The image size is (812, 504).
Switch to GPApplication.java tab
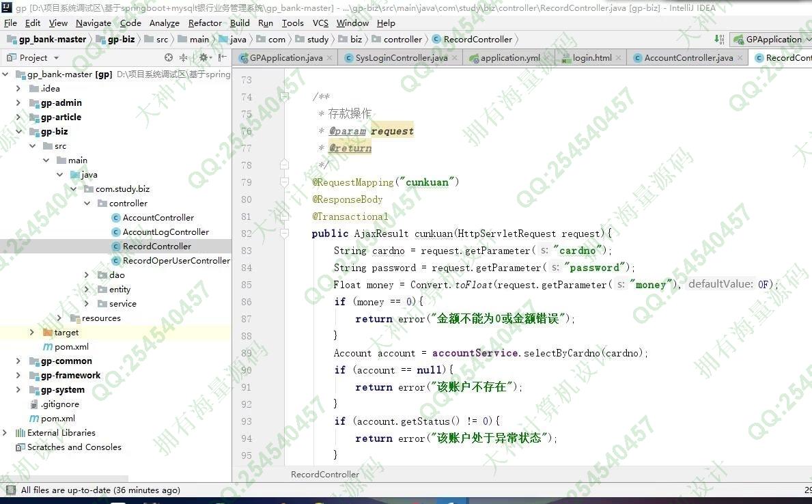[x=286, y=57]
